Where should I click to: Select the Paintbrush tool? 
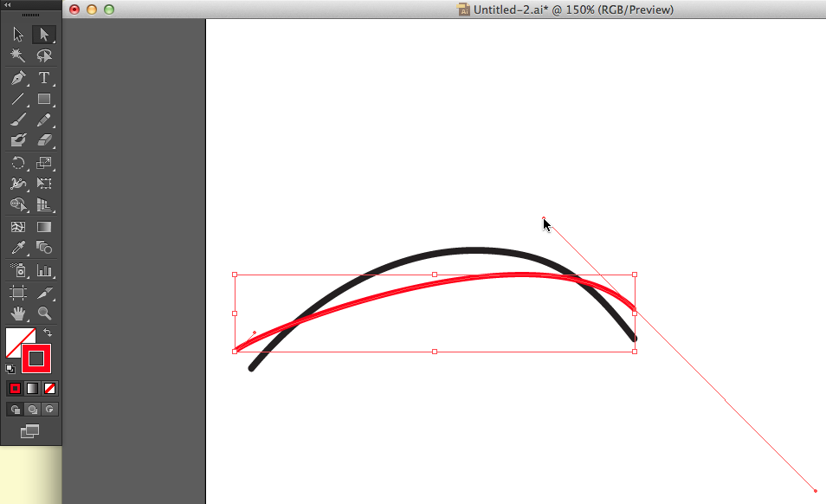click(18, 120)
